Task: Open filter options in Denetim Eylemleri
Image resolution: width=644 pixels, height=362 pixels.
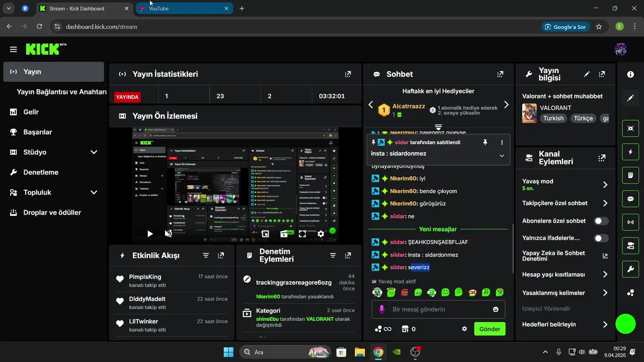Action: tap(333, 255)
